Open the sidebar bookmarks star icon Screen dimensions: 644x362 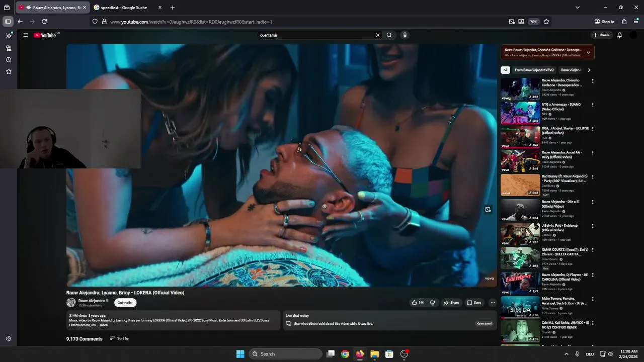9,71
